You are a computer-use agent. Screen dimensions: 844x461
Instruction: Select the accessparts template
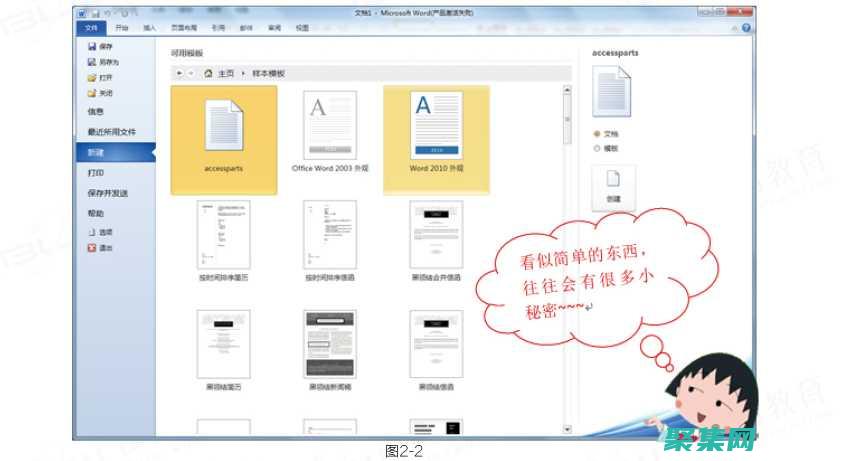pyautogui.click(x=224, y=139)
